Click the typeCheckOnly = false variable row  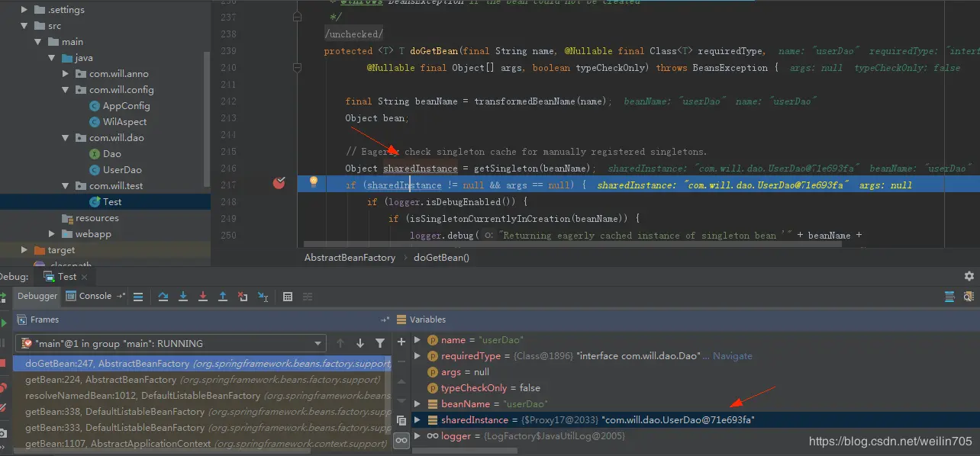coord(491,388)
